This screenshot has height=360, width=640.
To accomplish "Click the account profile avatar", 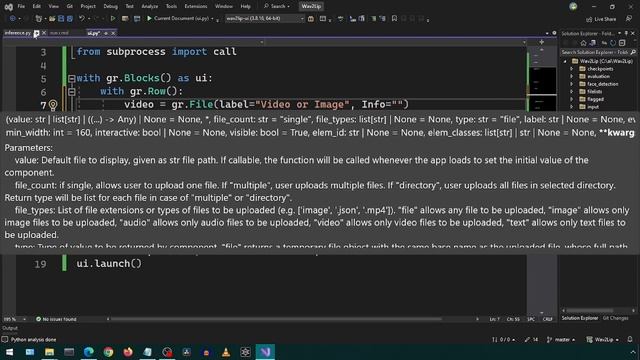I will tap(573, 7).
